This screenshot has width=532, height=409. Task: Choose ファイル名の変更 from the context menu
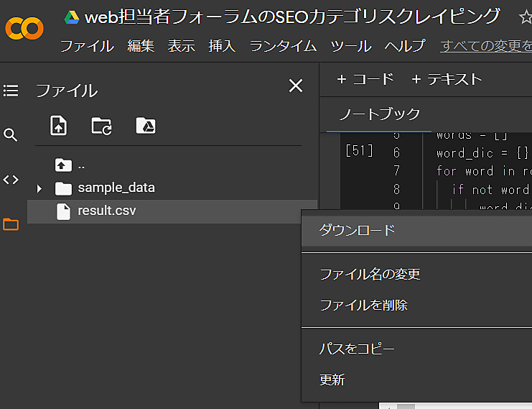click(x=370, y=274)
